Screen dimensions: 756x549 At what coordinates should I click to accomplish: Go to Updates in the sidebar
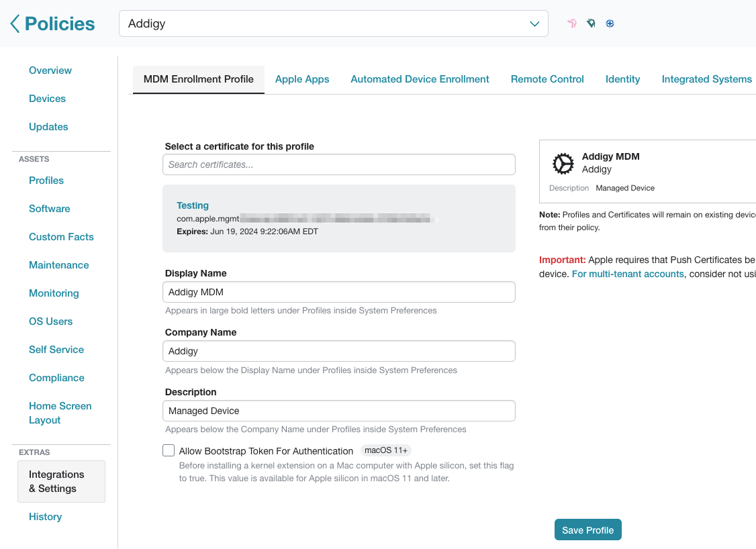[48, 127]
